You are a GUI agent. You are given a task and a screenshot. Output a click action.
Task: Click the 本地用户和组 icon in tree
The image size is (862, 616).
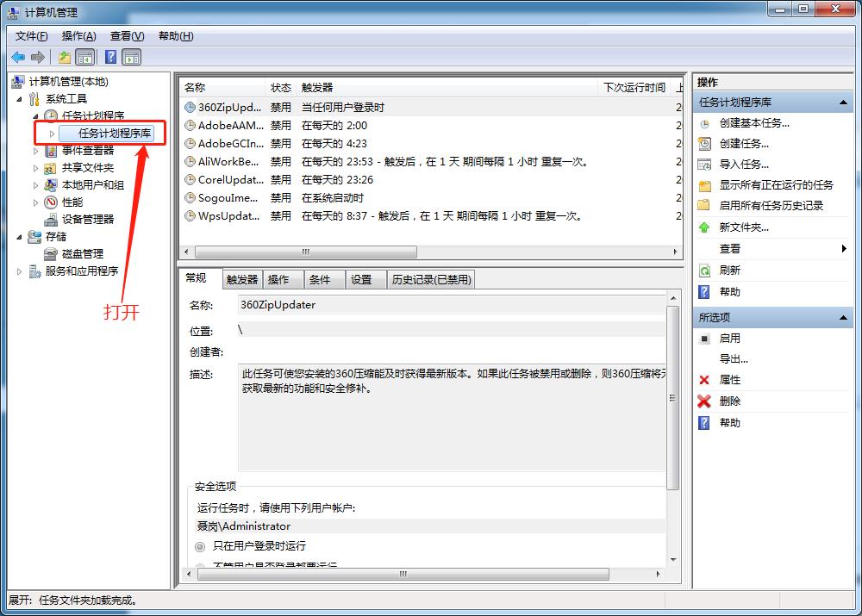(51, 185)
